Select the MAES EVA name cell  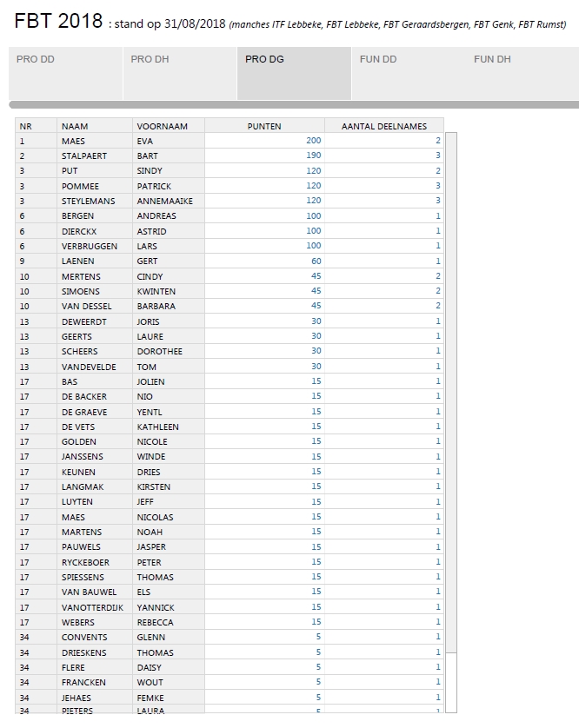click(95, 141)
